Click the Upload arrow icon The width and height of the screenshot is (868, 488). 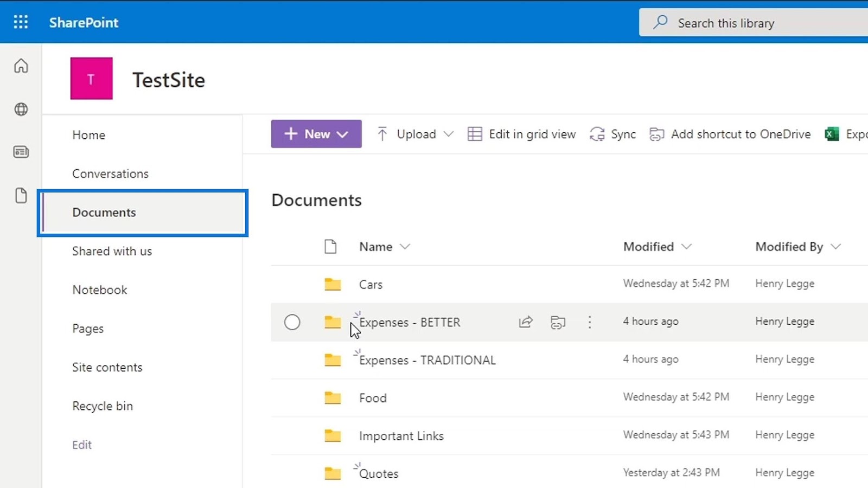(x=382, y=134)
